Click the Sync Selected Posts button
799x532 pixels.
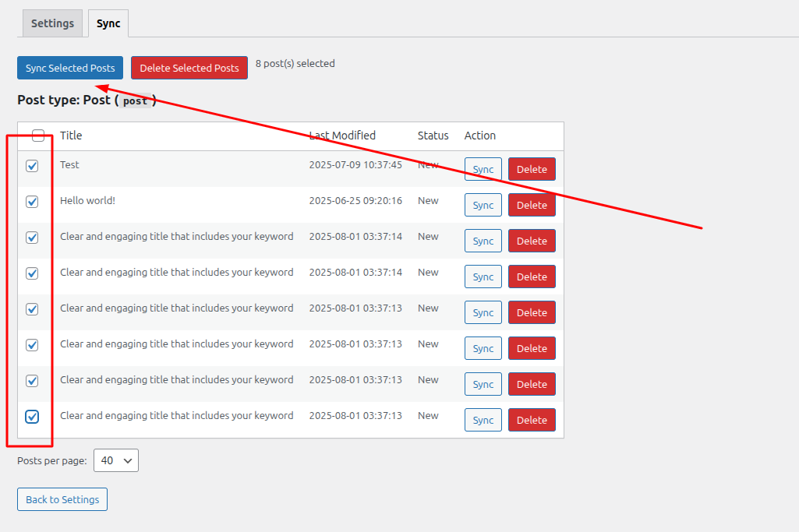pos(70,68)
